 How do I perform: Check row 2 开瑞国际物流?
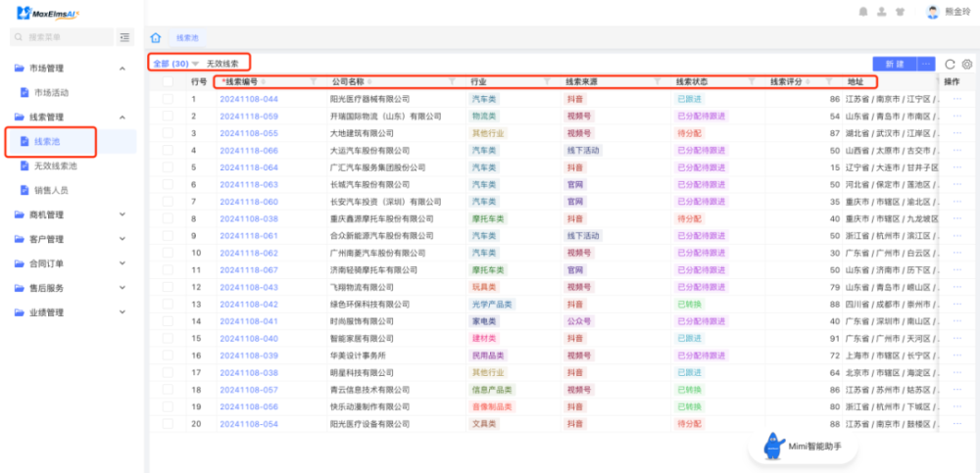(168, 117)
